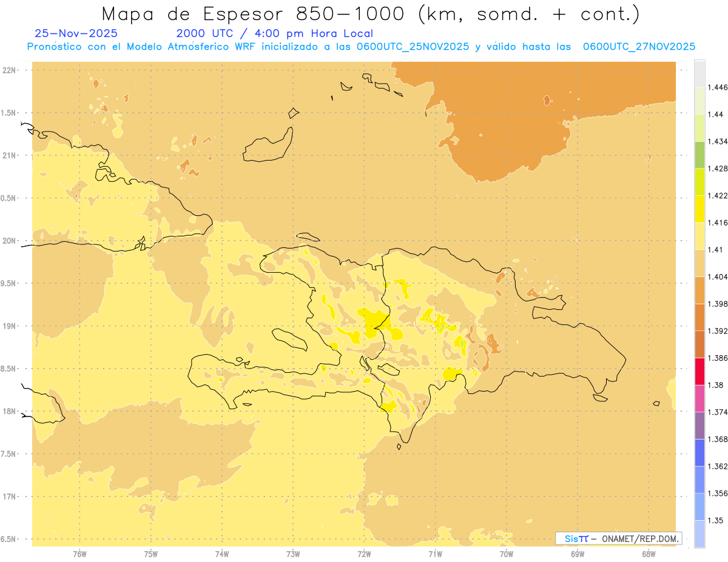Image resolution: width=728 pixels, height=562 pixels.
Task: Click longitude axis label "72W"
Action: (364, 554)
